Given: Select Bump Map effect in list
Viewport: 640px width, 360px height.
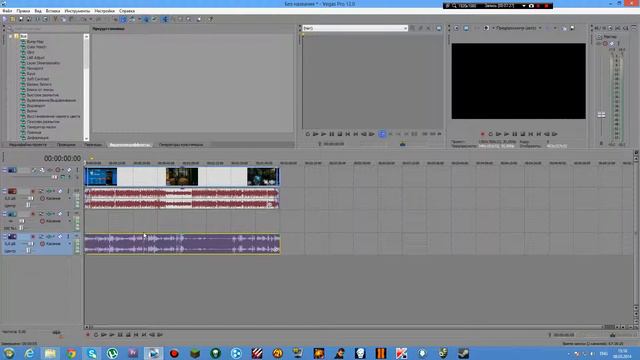Looking at the screenshot, I should pos(35,42).
